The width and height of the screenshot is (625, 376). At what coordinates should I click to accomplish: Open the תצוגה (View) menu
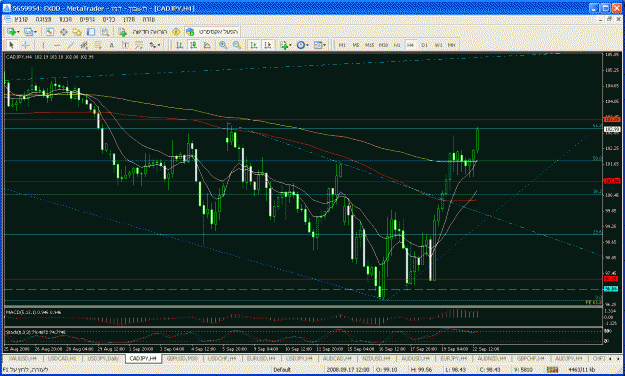click(43, 19)
